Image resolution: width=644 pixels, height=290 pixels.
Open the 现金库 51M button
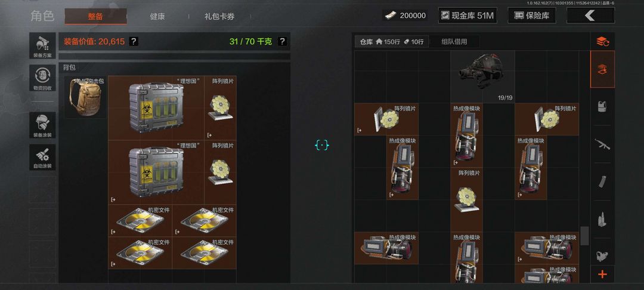[x=467, y=16]
